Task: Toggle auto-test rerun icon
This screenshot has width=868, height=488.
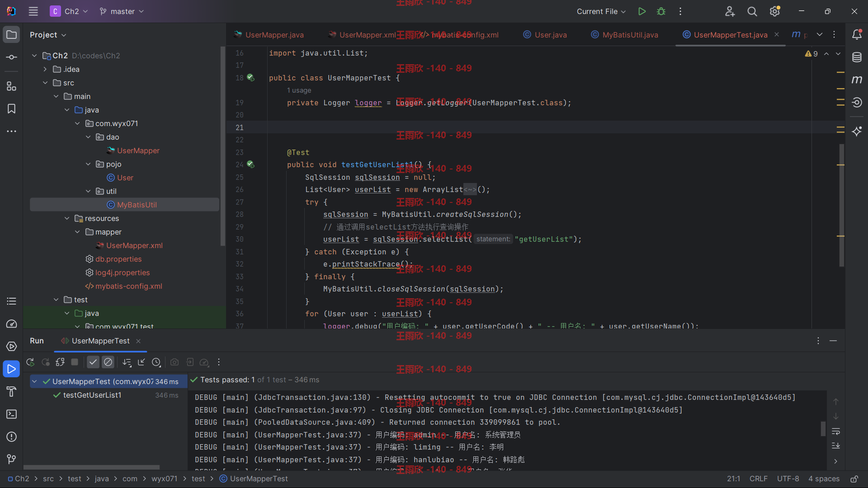Action: pos(60,362)
